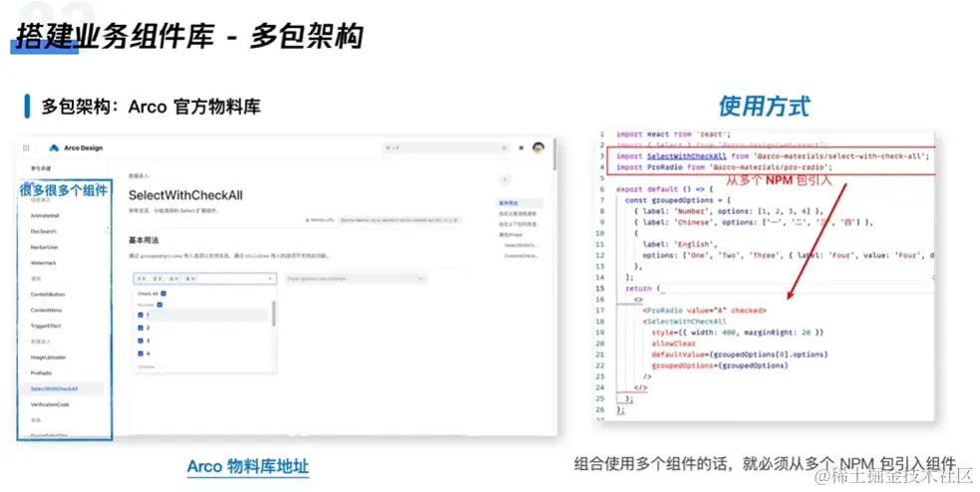Click the SelectWithCheckAll page heading

[x=185, y=195]
